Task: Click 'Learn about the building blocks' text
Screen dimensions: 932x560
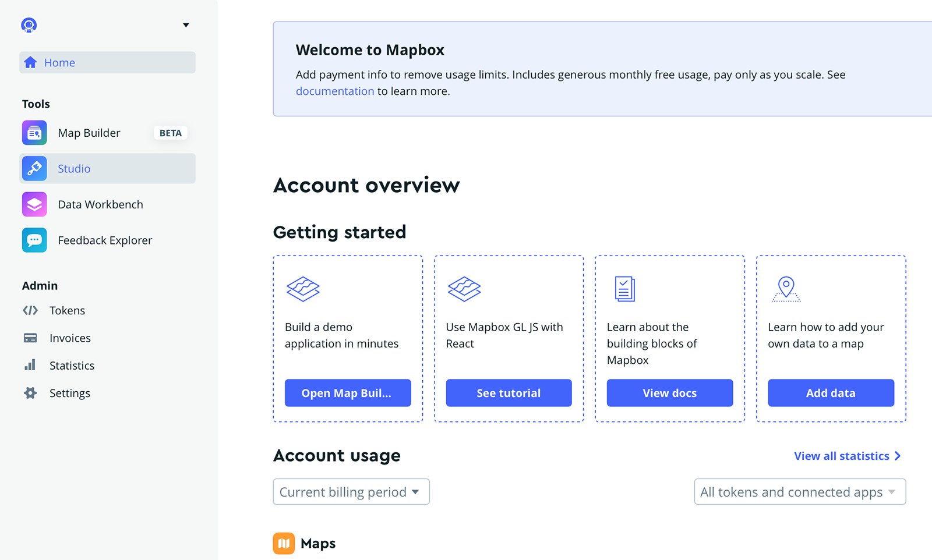Action: pyautogui.click(x=652, y=343)
